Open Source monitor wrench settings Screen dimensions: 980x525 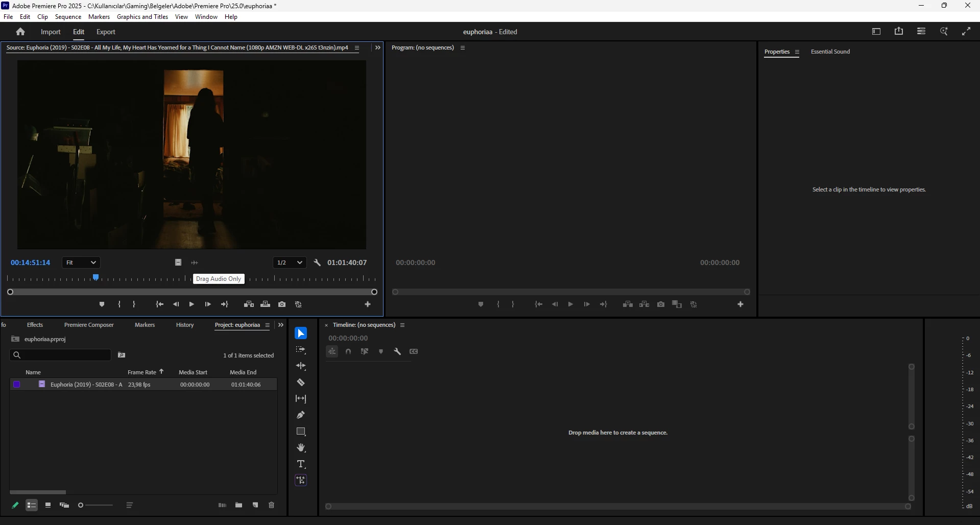click(317, 262)
